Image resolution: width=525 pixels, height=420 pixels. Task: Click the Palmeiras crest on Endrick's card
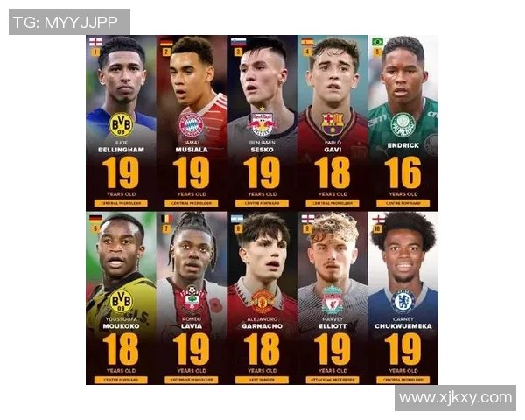(x=403, y=124)
